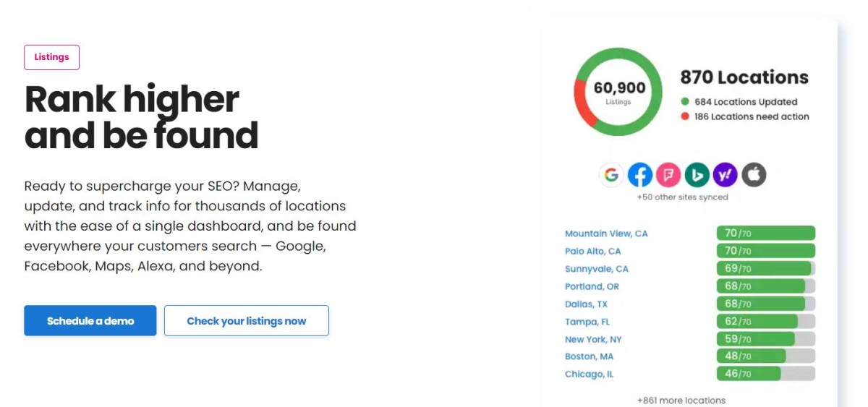Click the 60,900 Listings donut chart
868x407 pixels.
click(619, 92)
